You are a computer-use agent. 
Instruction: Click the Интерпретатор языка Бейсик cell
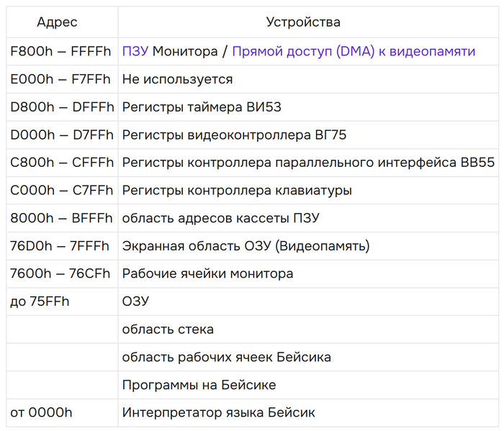pos(218,413)
